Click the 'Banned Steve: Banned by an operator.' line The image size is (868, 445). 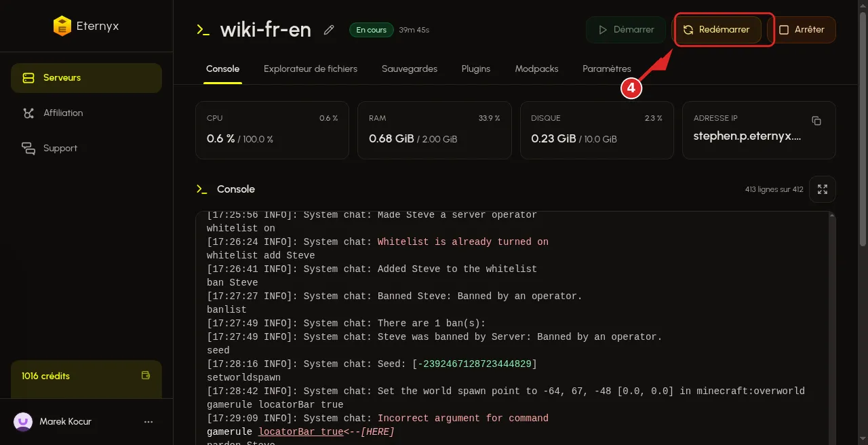pos(395,296)
